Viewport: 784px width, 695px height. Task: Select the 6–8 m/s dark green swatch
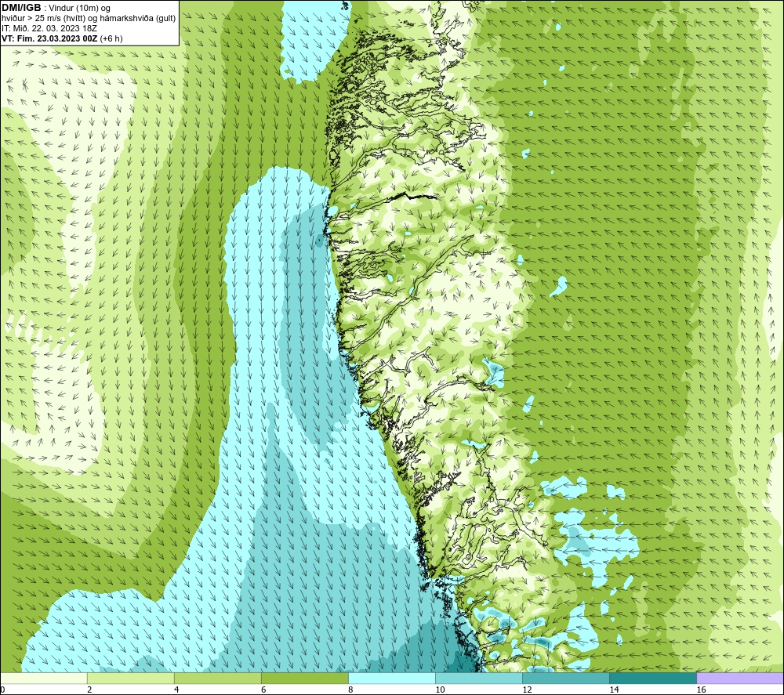click(x=305, y=679)
